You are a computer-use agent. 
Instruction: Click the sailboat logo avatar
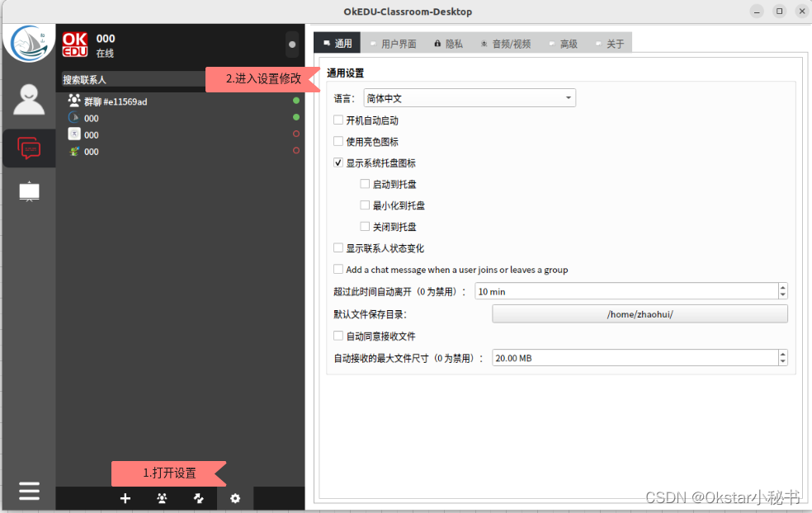click(x=29, y=44)
